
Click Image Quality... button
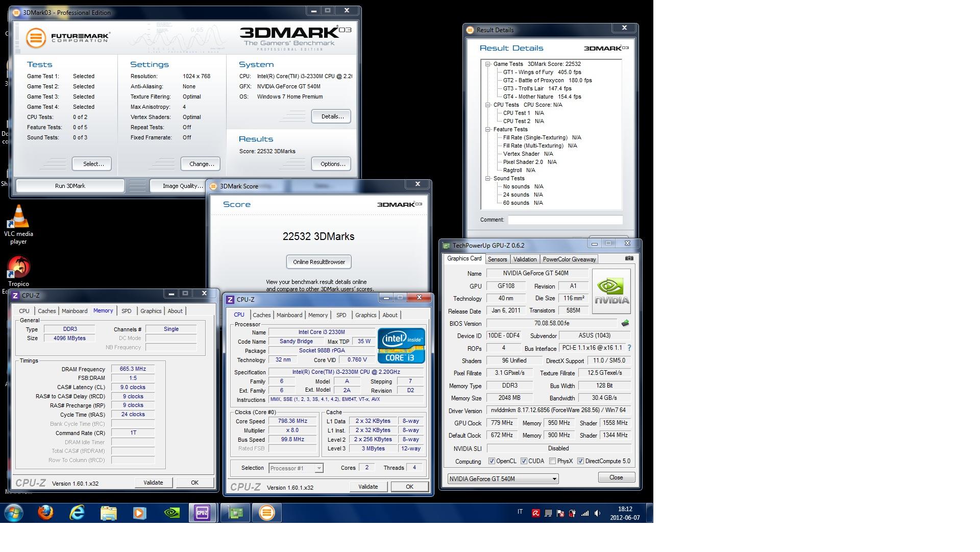click(179, 186)
